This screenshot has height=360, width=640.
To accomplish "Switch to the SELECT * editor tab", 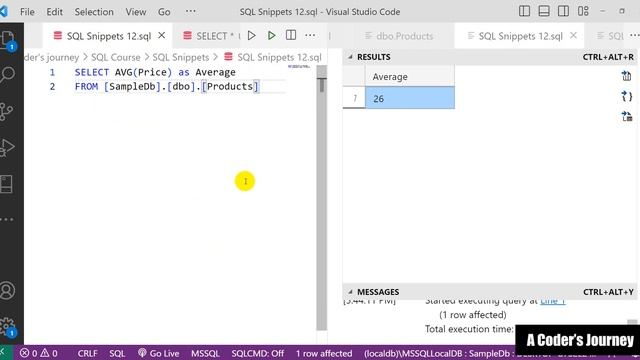I will coord(211,36).
